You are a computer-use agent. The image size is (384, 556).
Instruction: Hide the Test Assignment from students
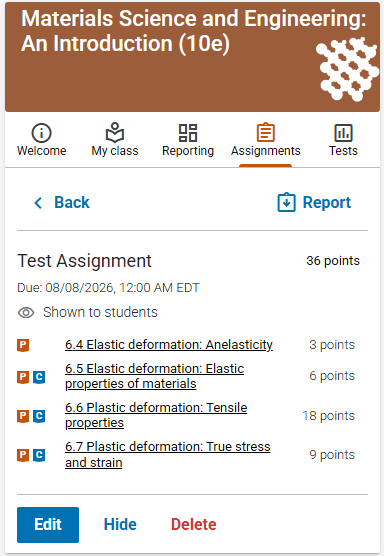coord(120,524)
